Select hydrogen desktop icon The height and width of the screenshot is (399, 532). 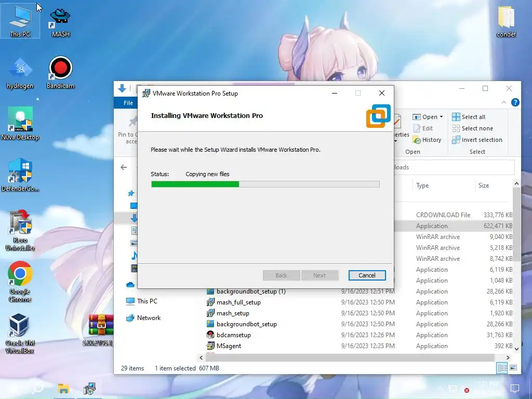pos(20,73)
